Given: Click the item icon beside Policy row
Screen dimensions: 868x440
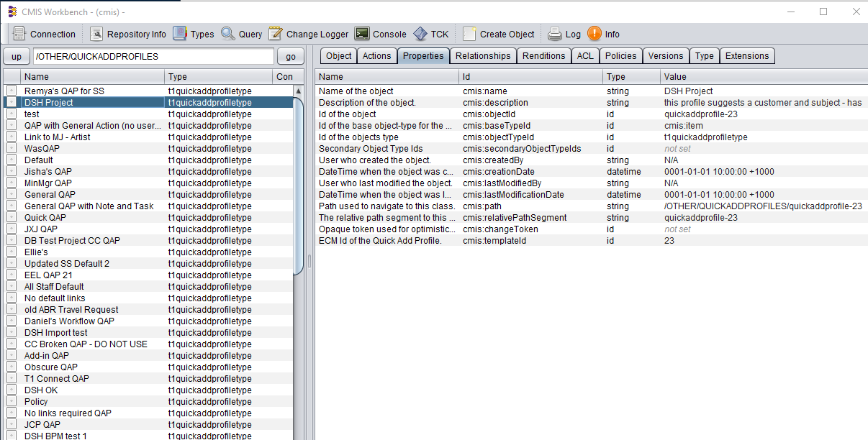Looking at the screenshot, I should point(12,402).
